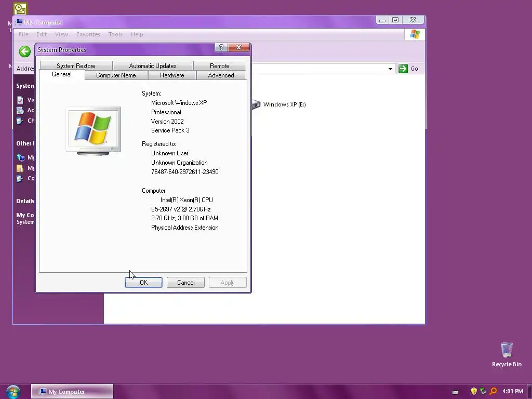The image size is (532, 399).
Task: Click the Add or remove programs task icon
Action: tap(20, 110)
